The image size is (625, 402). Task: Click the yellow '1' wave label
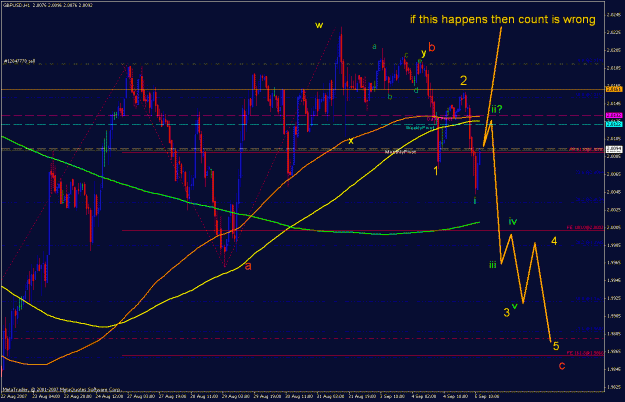436,171
